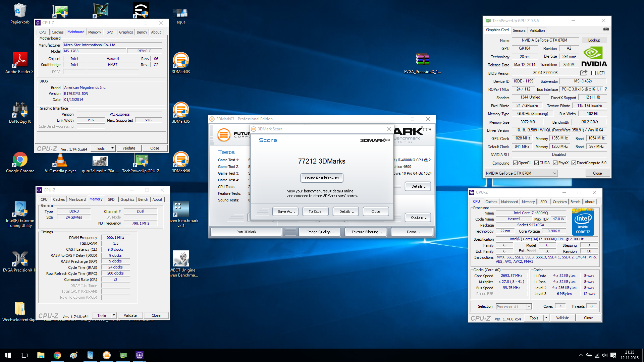Screen dimensions: 644x362
Task: Toggle the OpenCL checkbox
Action: [x=515, y=163]
